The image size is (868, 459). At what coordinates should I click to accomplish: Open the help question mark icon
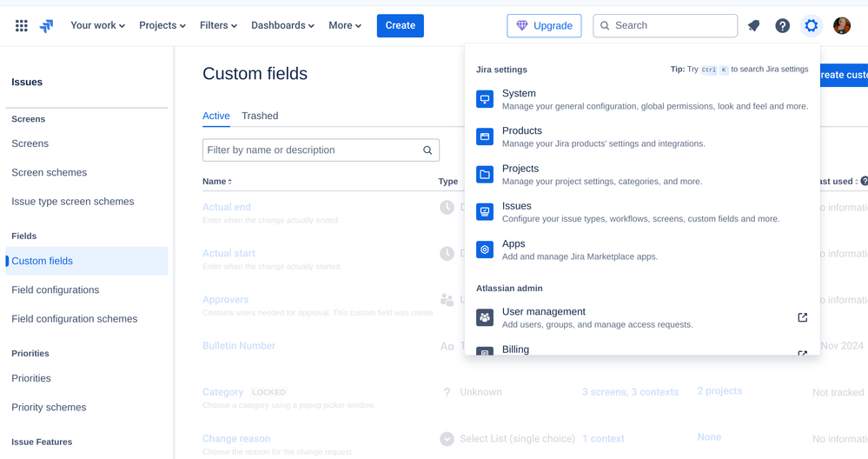(x=782, y=25)
